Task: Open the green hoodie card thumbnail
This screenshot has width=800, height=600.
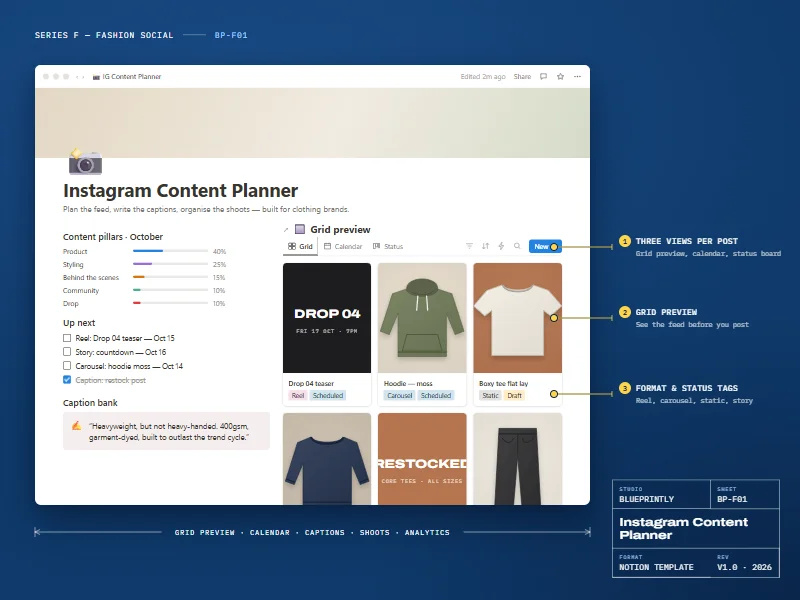Action: tap(422, 318)
